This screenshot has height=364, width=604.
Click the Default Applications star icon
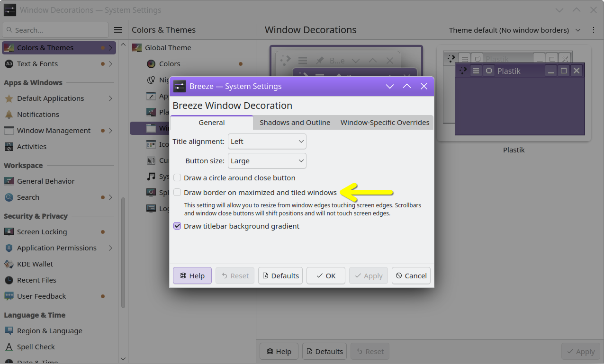point(9,98)
